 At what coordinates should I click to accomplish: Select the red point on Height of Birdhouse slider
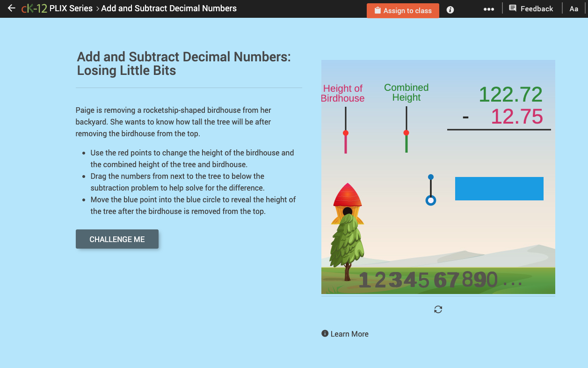tap(346, 132)
